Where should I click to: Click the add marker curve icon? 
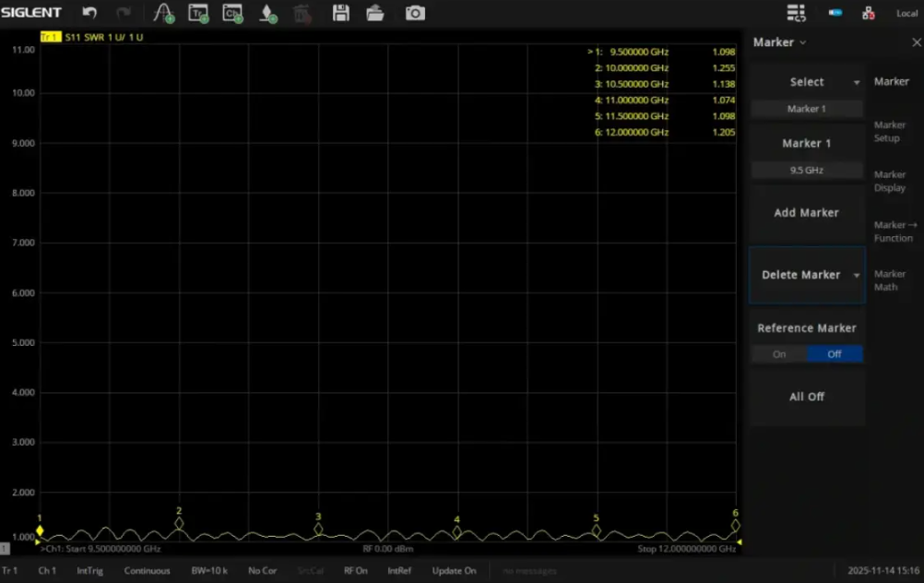pyautogui.click(x=163, y=13)
